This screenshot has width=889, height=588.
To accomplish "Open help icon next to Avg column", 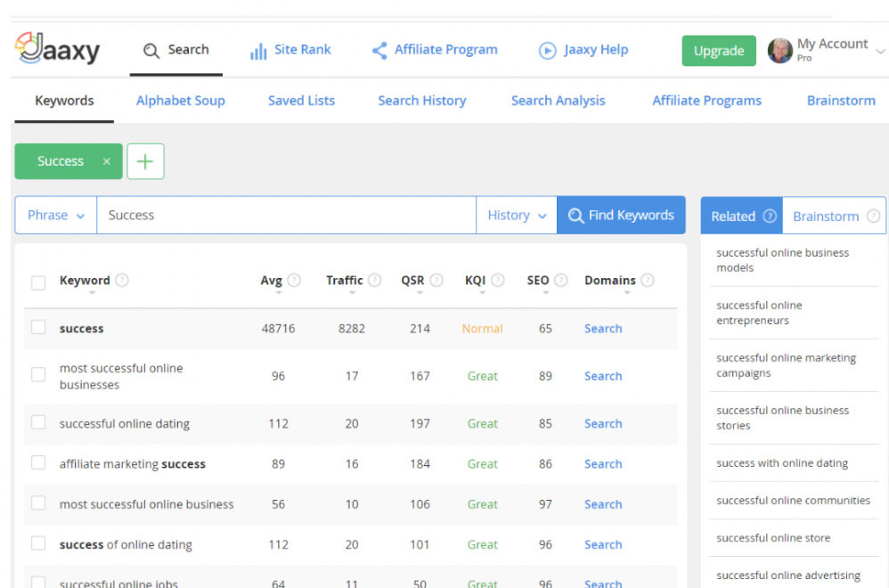I will coord(294,280).
